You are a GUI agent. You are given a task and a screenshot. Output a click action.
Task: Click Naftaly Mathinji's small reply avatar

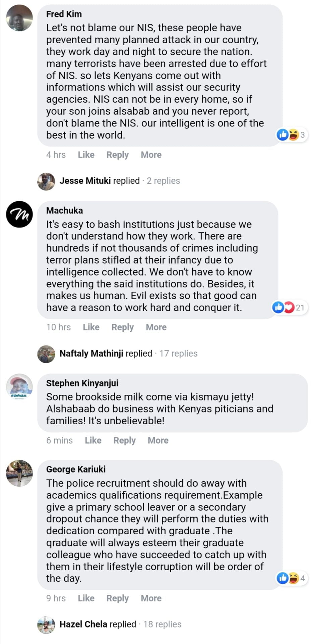click(x=46, y=354)
